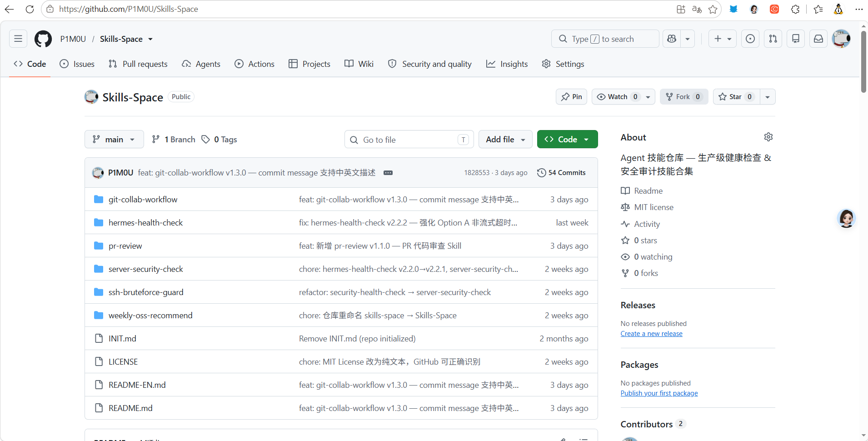Expand the Copilot dropdown arrow
Image resolution: width=868 pixels, height=441 pixels.
point(688,39)
